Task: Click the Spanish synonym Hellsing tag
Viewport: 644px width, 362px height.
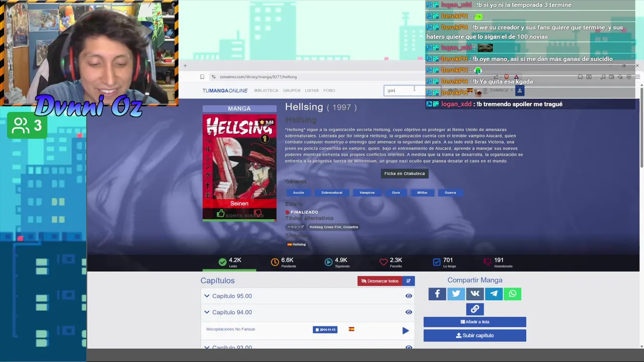Action: coord(296,244)
